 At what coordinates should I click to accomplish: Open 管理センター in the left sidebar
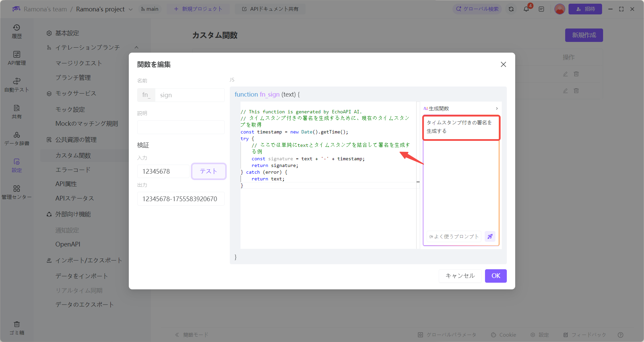[x=16, y=192]
